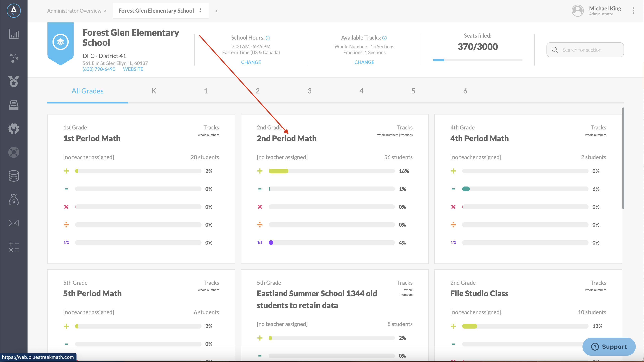Open the inbox tray sidebar icon
The height and width of the screenshot is (362, 644).
tap(14, 105)
